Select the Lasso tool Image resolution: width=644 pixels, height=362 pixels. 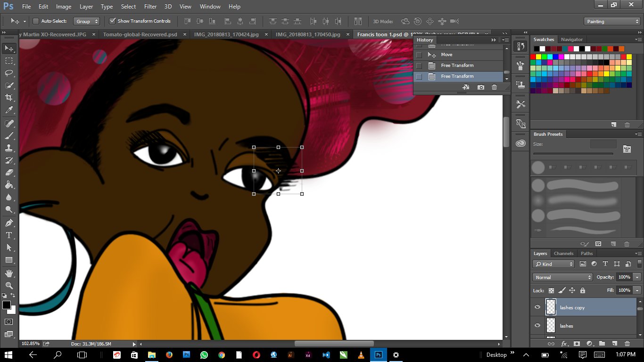(x=9, y=73)
